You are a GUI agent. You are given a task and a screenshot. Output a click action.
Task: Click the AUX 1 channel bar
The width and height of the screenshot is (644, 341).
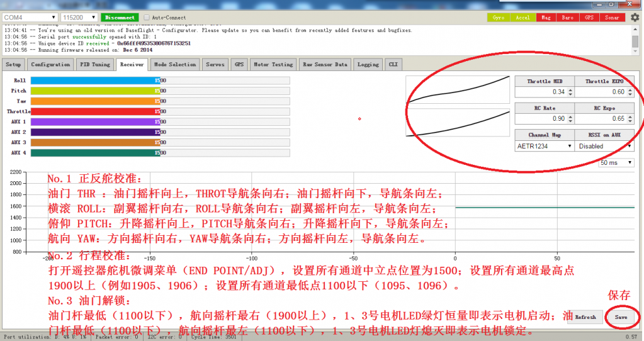tap(160, 122)
